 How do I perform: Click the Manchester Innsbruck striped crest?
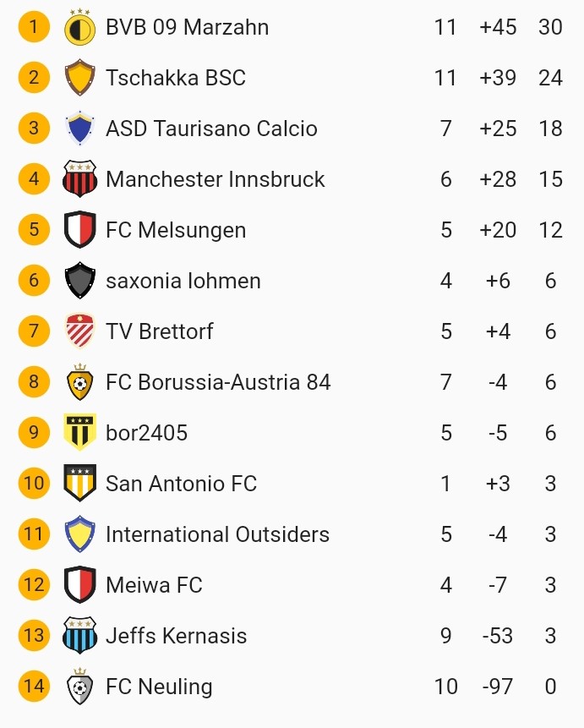pos(80,179)
